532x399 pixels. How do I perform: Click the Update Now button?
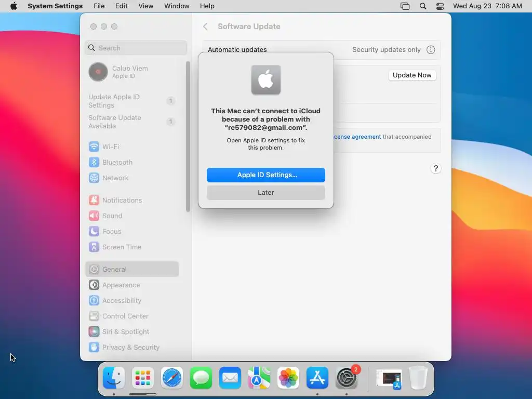[412, 75]
